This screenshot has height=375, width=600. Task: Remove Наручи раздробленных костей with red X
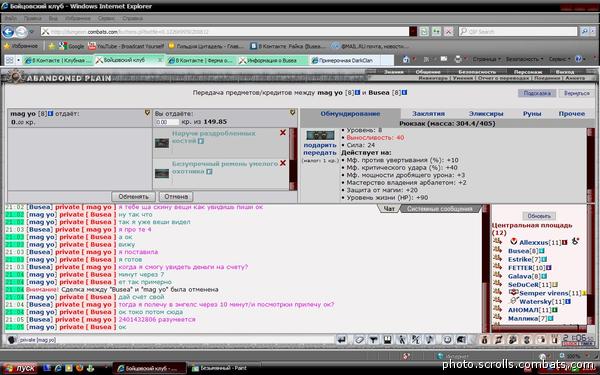283,133
